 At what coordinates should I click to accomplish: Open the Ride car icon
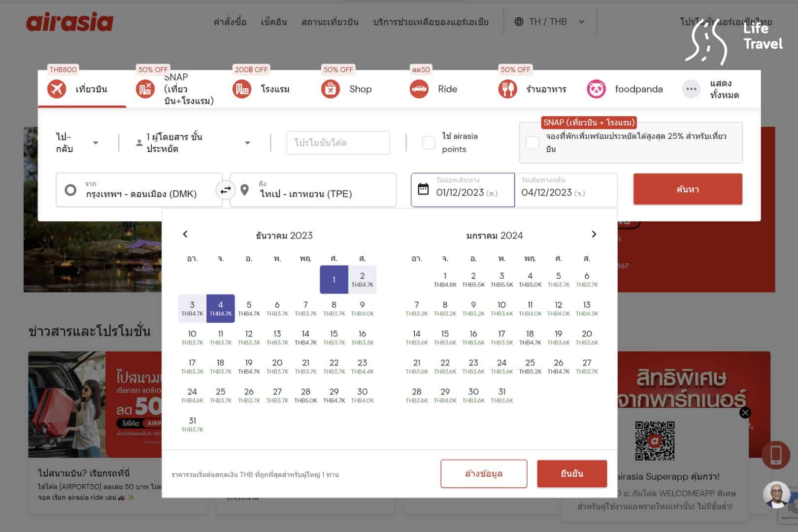419,89
